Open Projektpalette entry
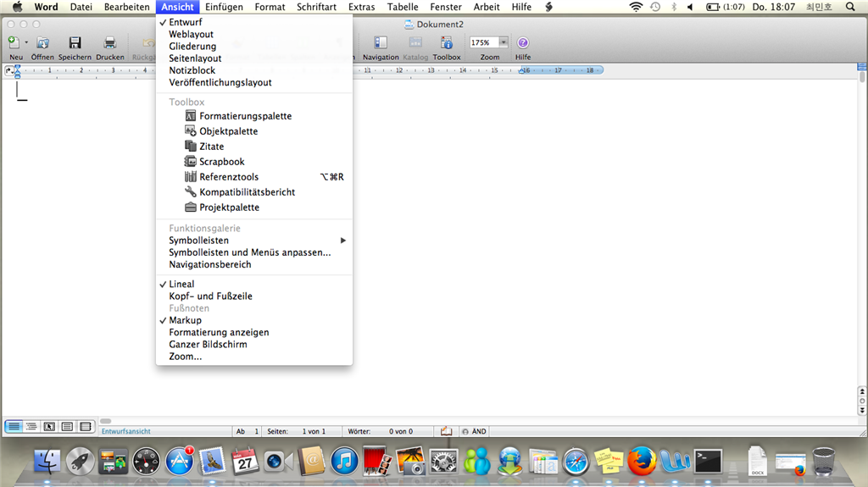 tap(229, 207)
